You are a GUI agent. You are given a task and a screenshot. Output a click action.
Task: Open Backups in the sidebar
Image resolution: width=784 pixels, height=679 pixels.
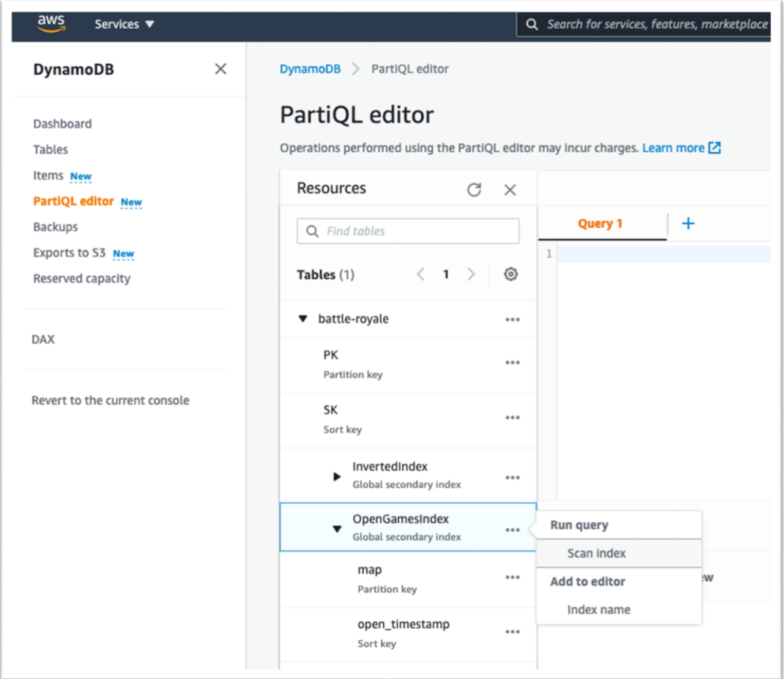coord(56,227)
